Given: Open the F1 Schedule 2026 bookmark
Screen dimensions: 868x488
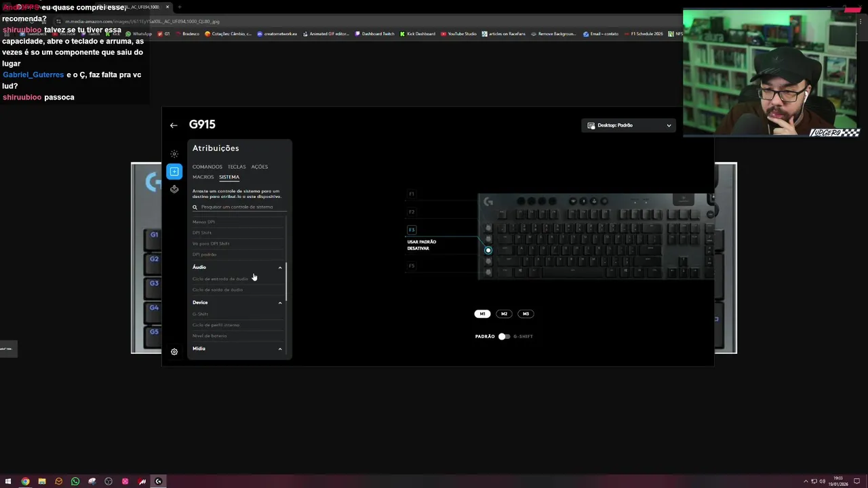Looking at the screenshot, I should point(644,34).
